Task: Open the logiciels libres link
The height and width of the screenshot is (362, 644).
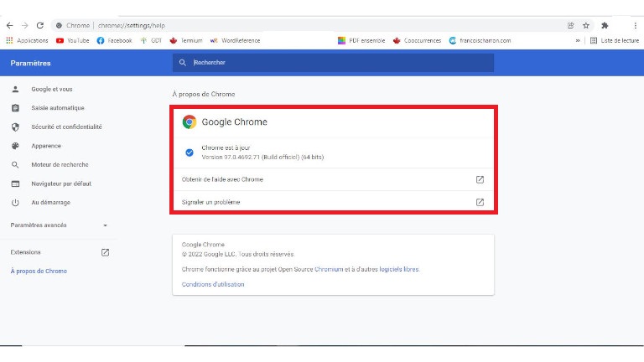Action: click(x=399, y=269)
